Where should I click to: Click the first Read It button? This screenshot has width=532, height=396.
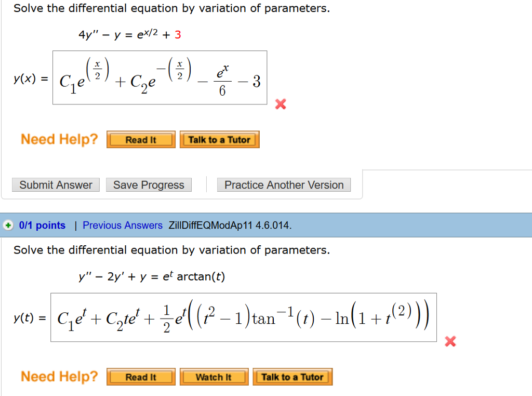[x=140, y=139]
